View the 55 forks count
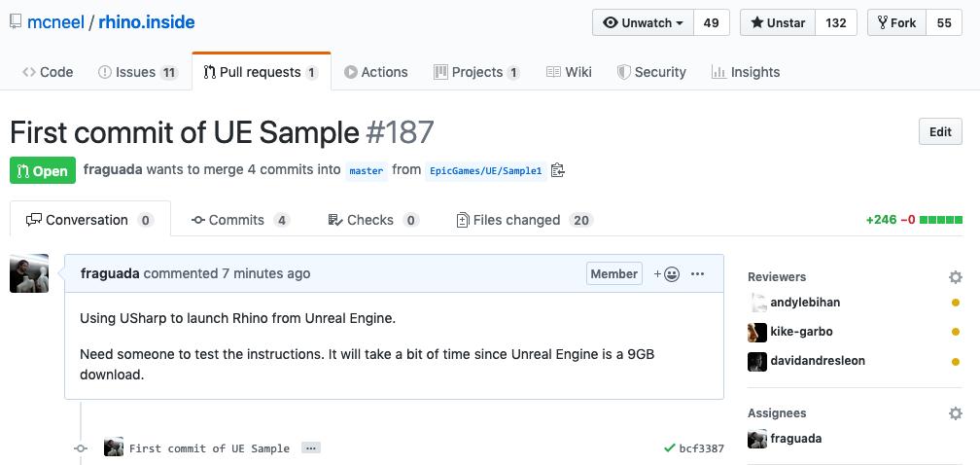The width and height of the screenshot is (980, 465). (944, 23)
